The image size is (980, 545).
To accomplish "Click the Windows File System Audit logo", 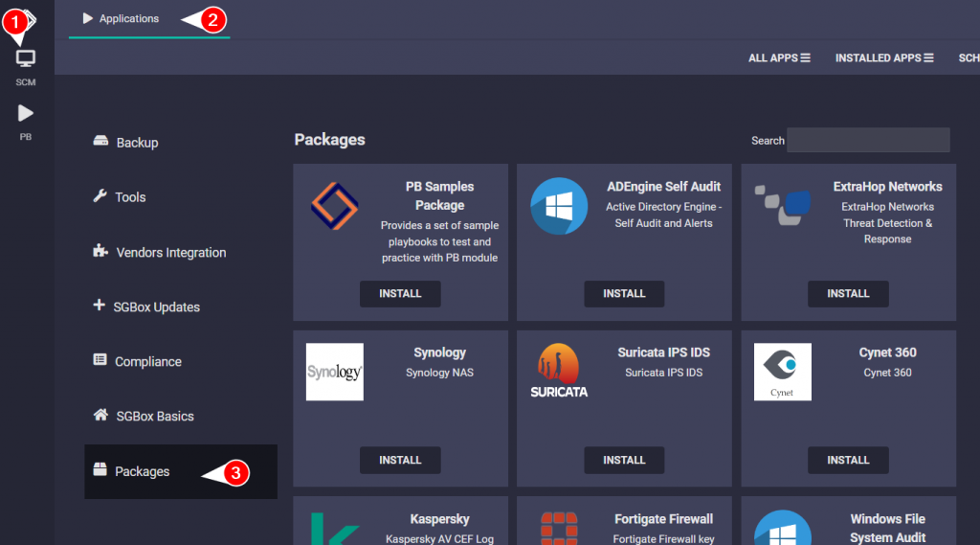I will 783,528.
